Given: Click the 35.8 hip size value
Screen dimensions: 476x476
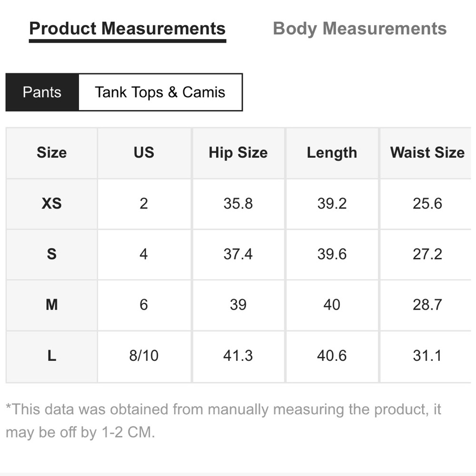Looking at the screenshot, I should (238, 204).
